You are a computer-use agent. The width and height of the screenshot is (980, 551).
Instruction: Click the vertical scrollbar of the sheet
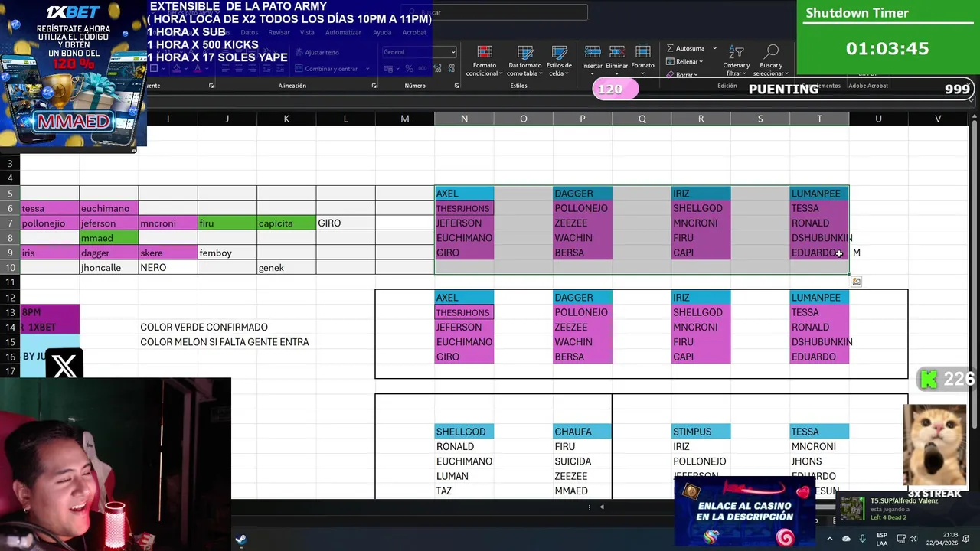tap(974, 275)
